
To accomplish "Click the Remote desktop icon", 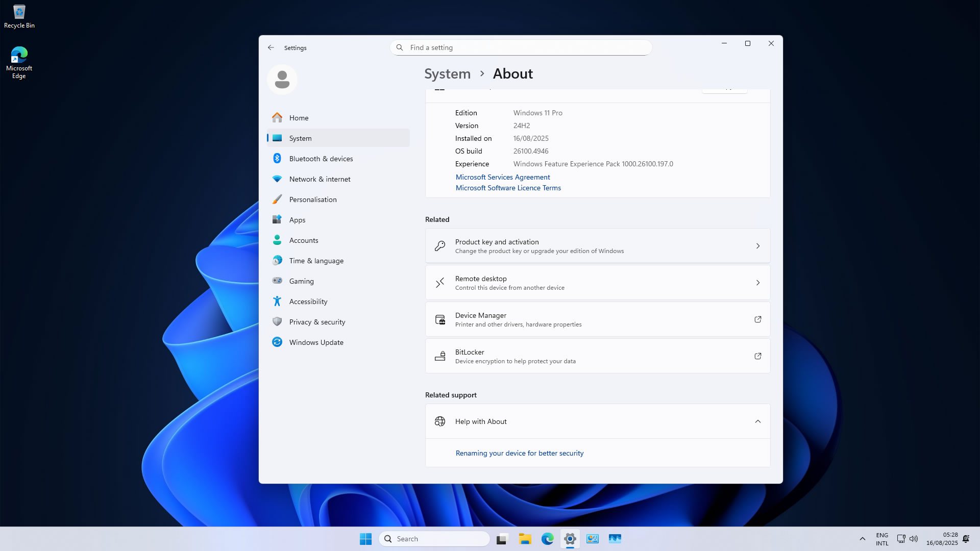I will click(440, 283).
